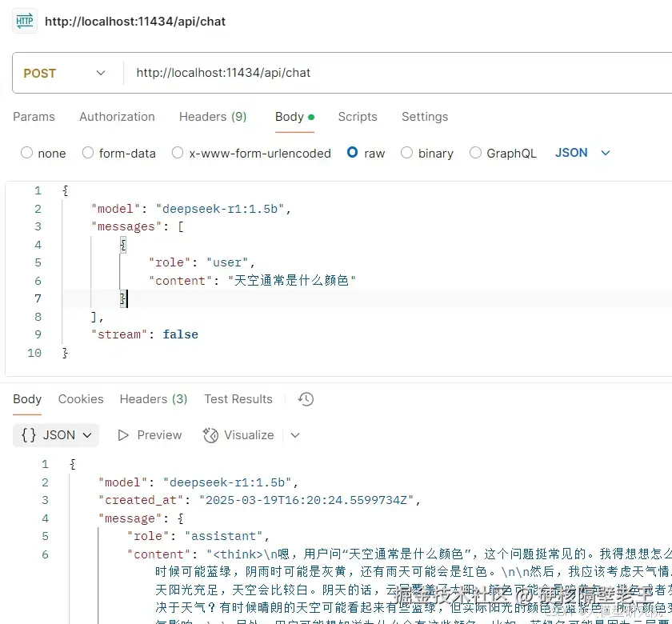Screen dimensions: 672x624
Task: Select the response Body tab
Action: [x=27, y=399]
